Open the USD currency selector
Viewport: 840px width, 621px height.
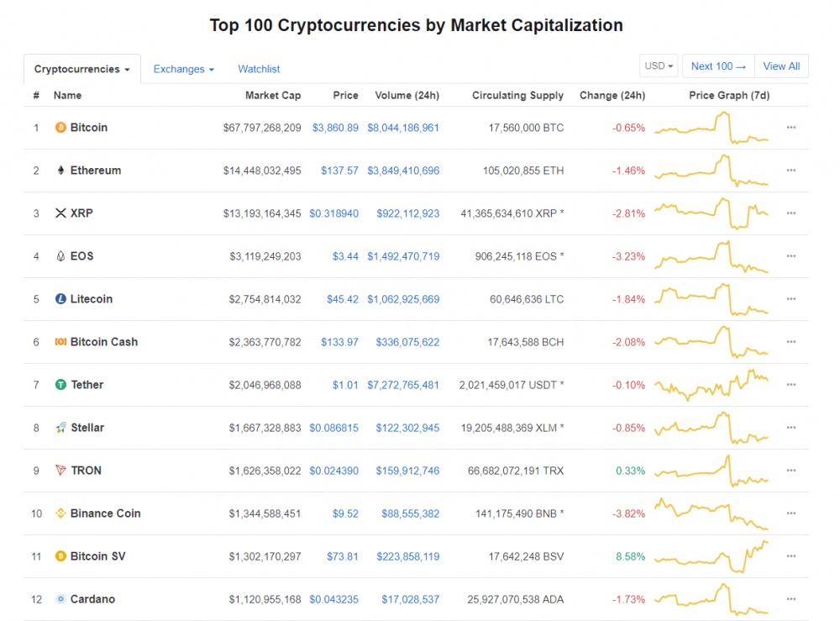659,66
